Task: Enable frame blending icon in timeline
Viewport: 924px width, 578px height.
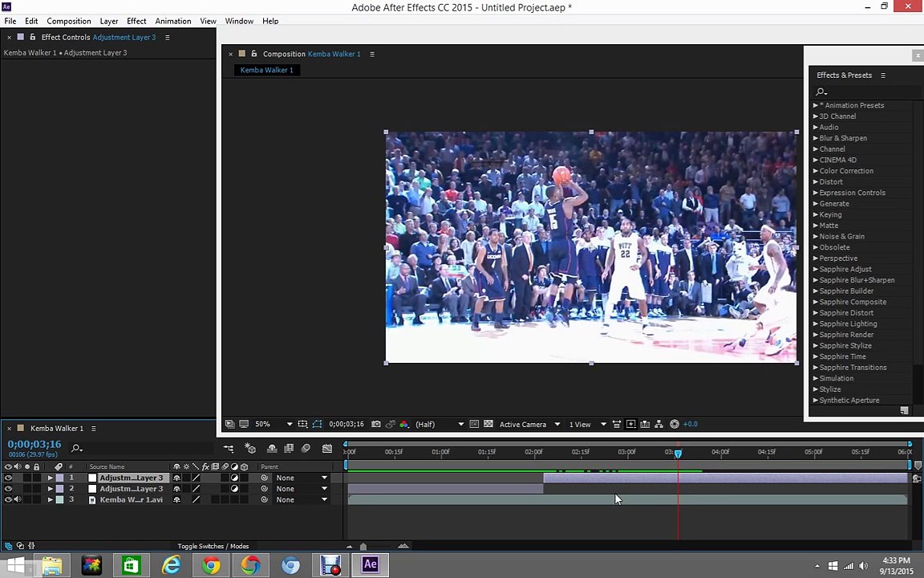Action: (289, 448)
